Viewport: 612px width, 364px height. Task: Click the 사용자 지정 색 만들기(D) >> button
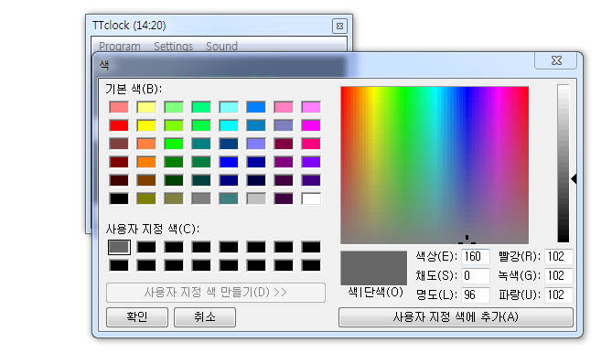[216, 293]
